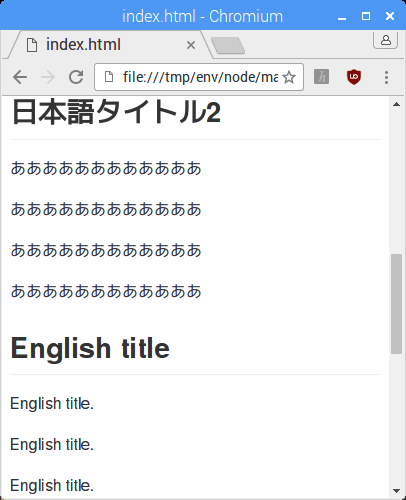Viewport: 406px width, 500px height.
Task: Go back with the back arrow
Action: tap(20, 77)
